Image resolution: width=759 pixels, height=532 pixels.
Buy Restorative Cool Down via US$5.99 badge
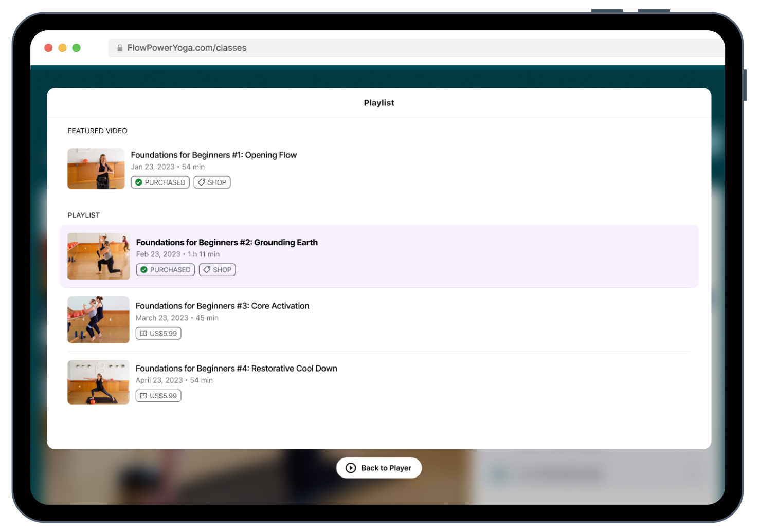[158, 396]
